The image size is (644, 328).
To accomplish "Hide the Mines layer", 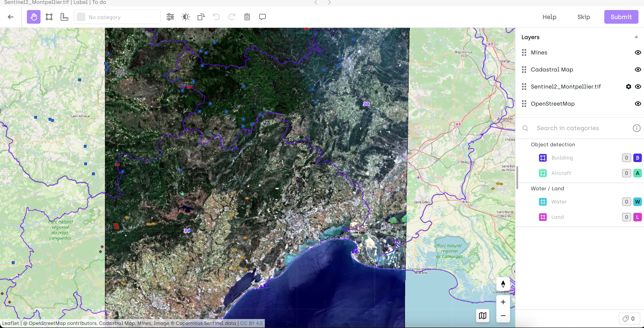I will point(638,52).
